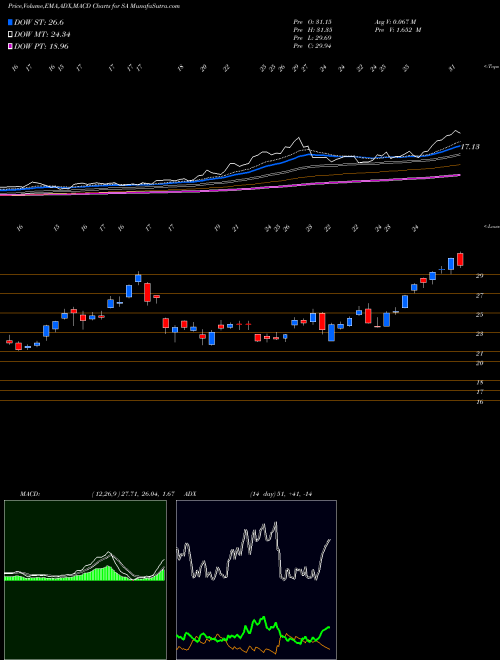The height and width of the screenshot is (660, 500).
Task: Click the chart title mentioning MunafaSutra.com
Action: click(94, 6)
